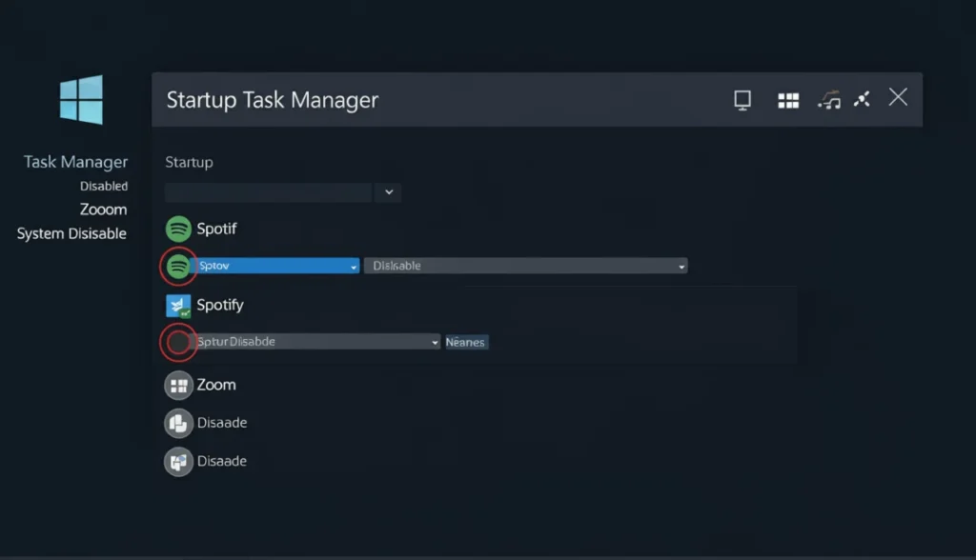Click the monitor icon in the title bar

(x=742, y=100)
